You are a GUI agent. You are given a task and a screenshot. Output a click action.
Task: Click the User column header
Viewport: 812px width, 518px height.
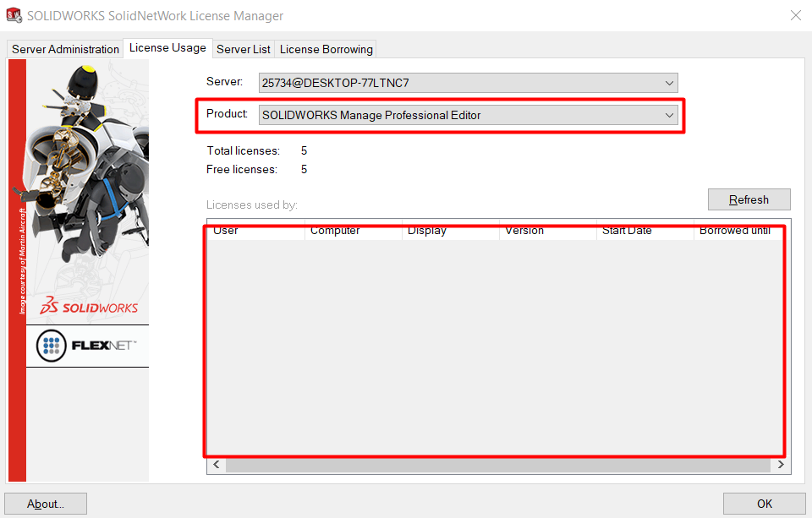[255, 231]
